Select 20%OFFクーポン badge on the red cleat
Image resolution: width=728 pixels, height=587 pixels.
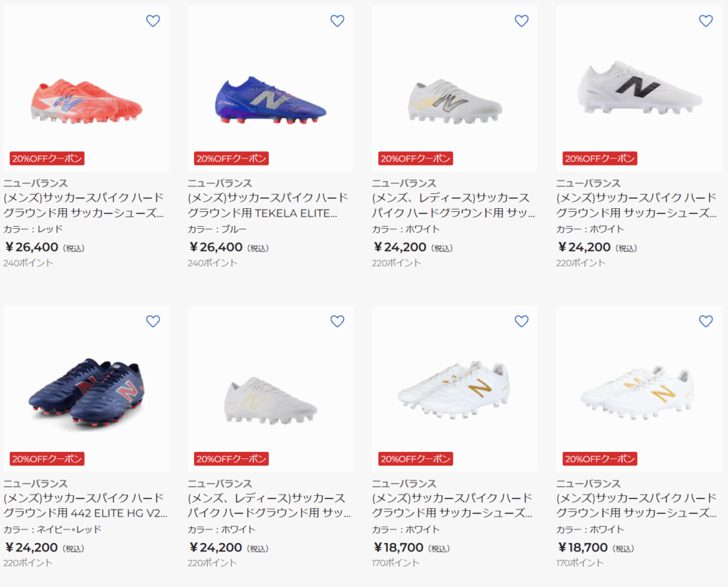coord(47,158)
